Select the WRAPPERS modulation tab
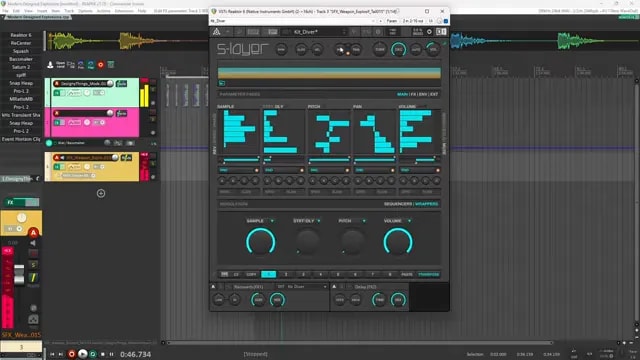Viewport: 640px width, 360px height. point(427,204)
